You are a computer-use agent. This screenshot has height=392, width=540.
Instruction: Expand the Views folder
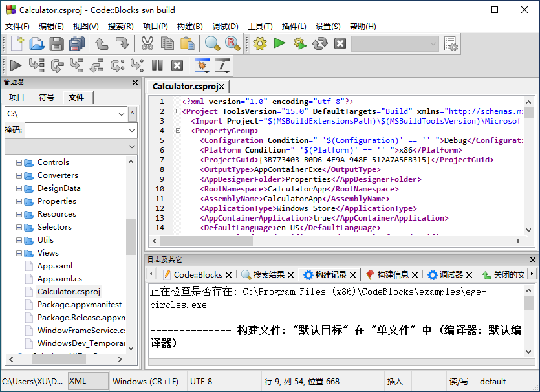click(19, 253)
